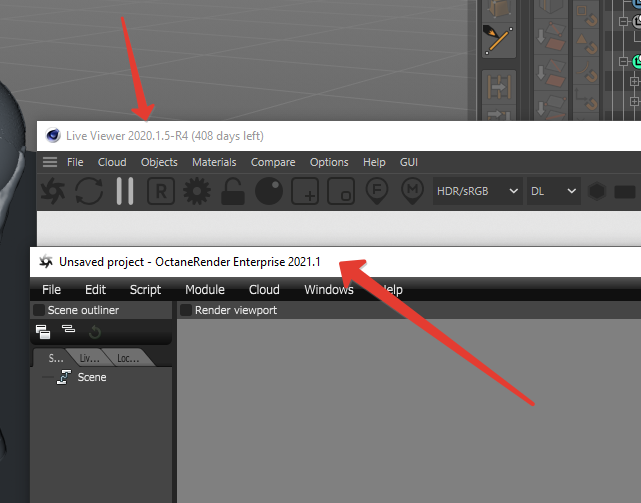Viewport: 641px width, 503px height.
Task: Expand the second plus child node under the teal object
Action: pos(634,101)
